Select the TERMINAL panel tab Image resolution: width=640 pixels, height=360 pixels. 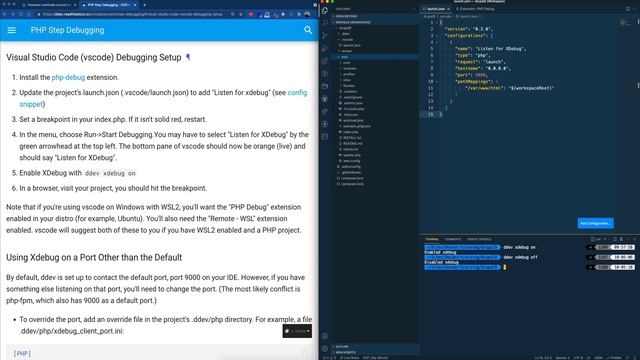432,239
